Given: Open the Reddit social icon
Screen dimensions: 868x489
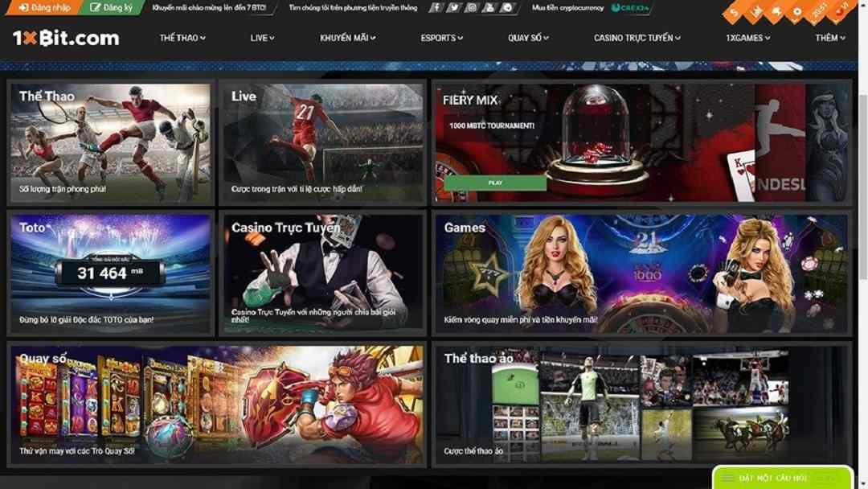Looking at the screenshot, I should (489, 8).
